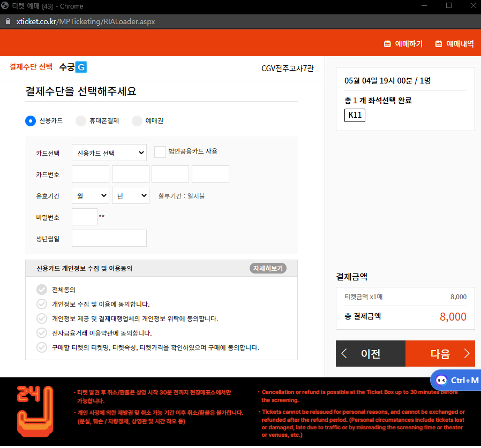
Task: Click the first 카드번호 input field
Action: pyautogui.click(x=90, y=174)
